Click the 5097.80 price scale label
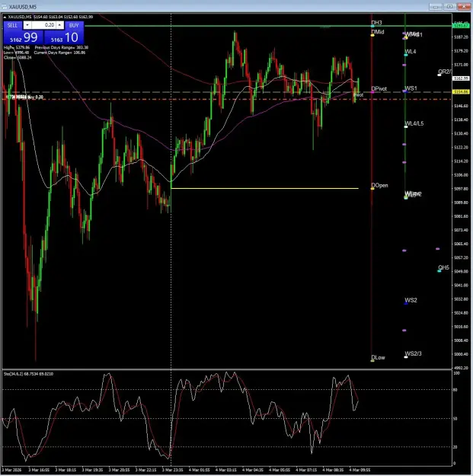473x476 pixels. 461,189
